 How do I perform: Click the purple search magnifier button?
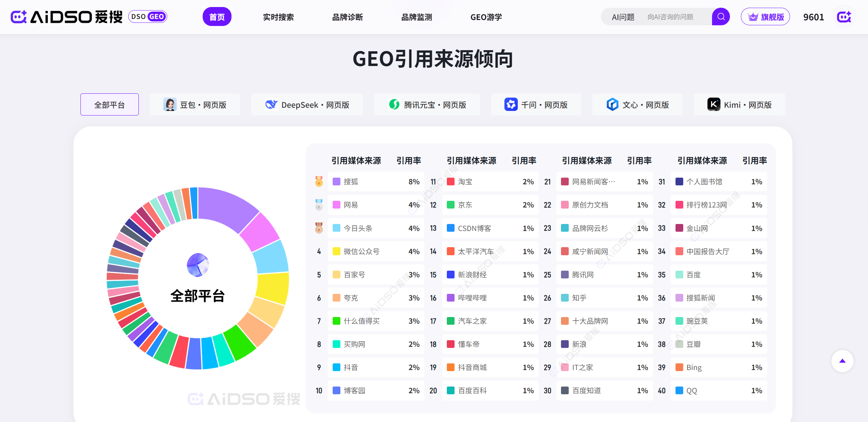(x=720, y=17)
